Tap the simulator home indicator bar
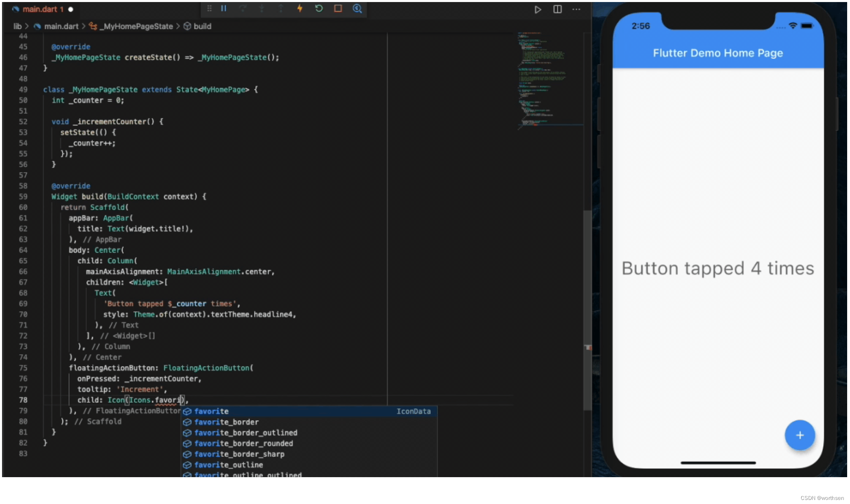The width and height of the screenshot is (850, 504). point(718,463)
